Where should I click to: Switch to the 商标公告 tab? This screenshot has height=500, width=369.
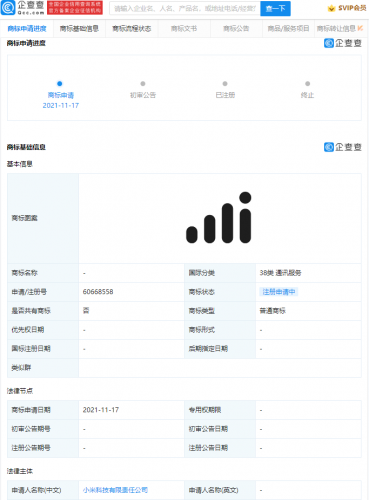click(236, 29)
